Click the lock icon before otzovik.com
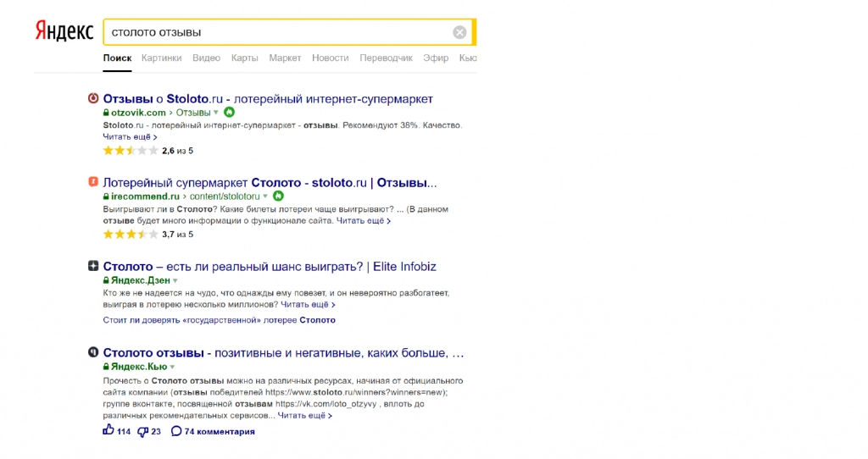 click(x=106, y=113)
